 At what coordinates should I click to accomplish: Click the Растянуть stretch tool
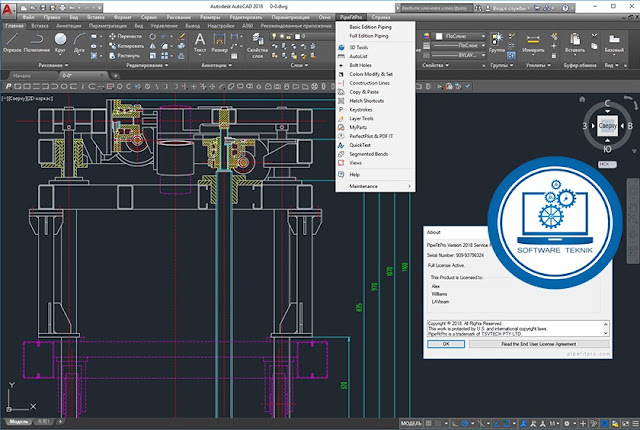[x=124, y=55]
